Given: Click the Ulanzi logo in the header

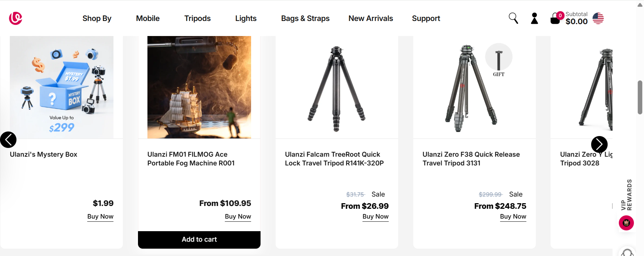Looking at the screenshot, I should click(15, 18).
